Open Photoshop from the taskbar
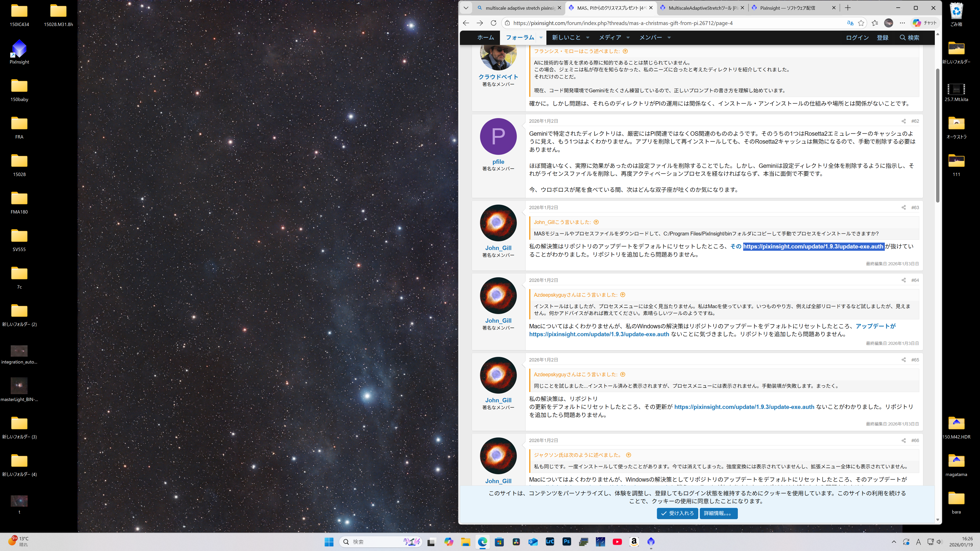This screenshot has height=551, width=980. [567, 542]
